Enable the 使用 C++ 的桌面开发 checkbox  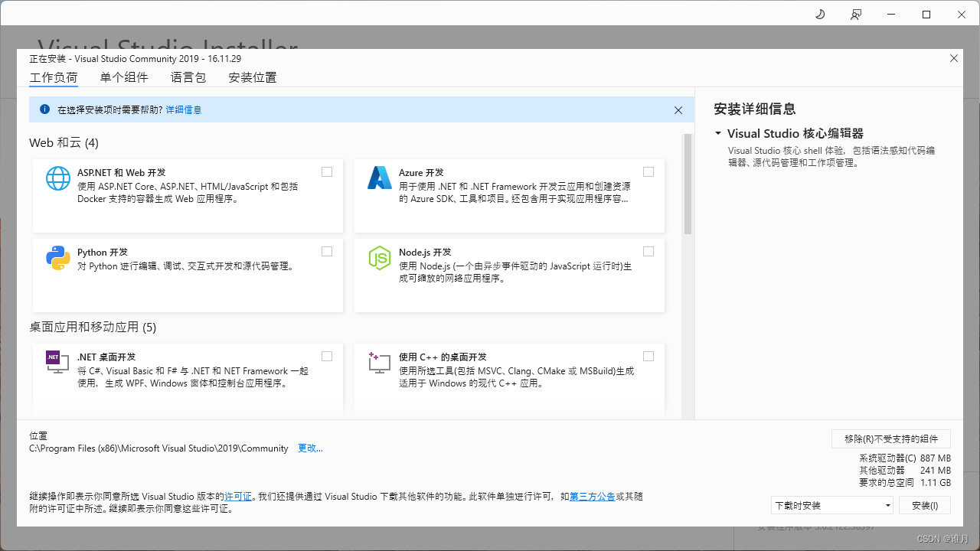point(648,356)
